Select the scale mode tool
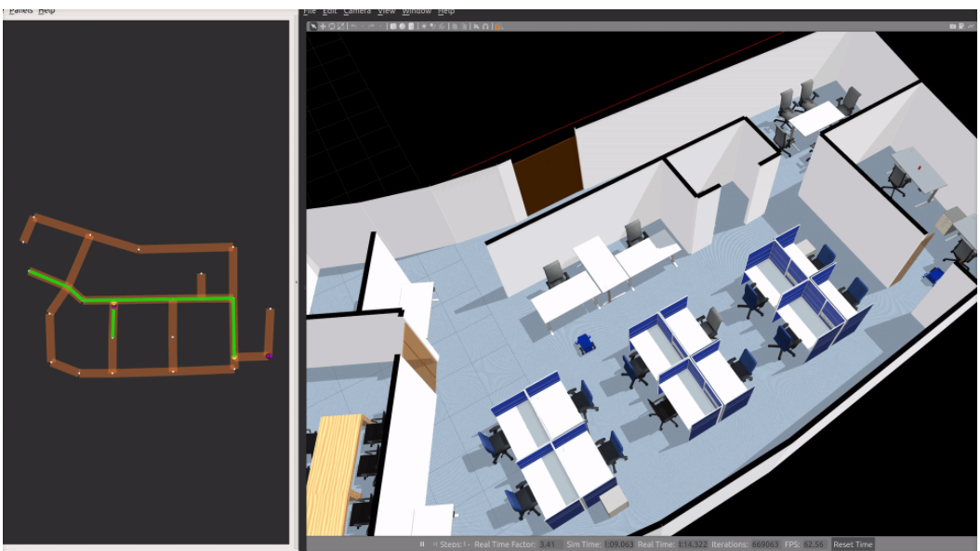Image resolution: width=980 pixels, height=551 pixels. click(340, 26)
